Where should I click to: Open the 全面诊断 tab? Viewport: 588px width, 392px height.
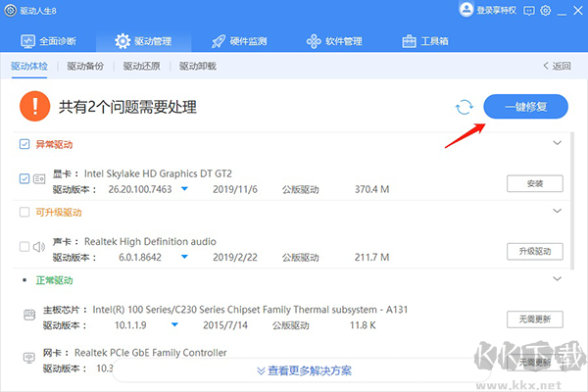coord(48,41)
